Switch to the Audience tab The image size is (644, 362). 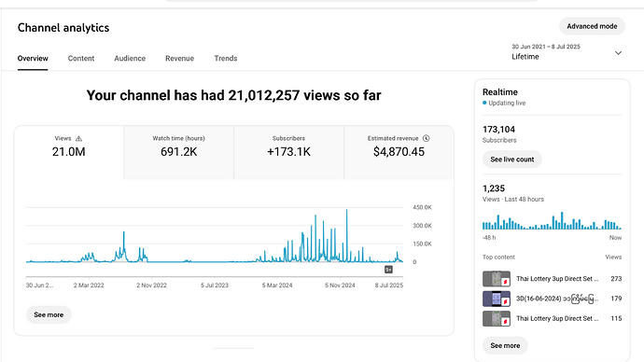click(x=130, y=58)
